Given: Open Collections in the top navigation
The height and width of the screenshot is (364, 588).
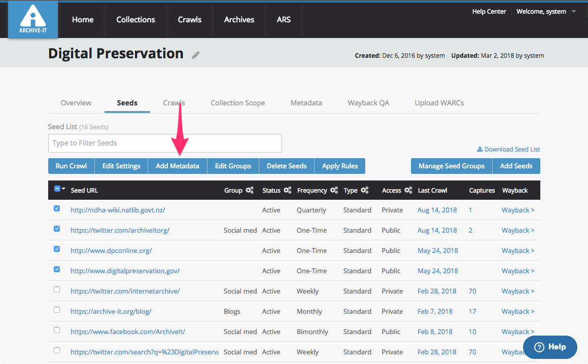Looking at the screenshot, I should (135, 20).
